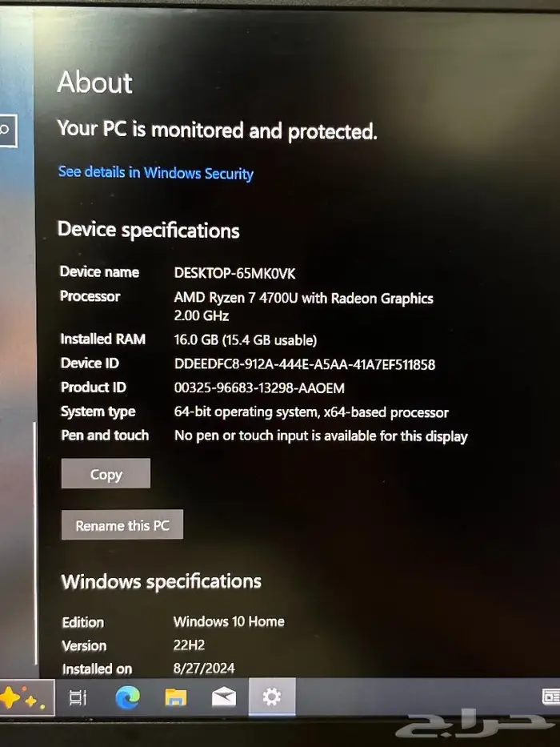Click Your PC is monitored and protected text
The height and width of the screenshot is (747, 560).
(x=217, y=130)
